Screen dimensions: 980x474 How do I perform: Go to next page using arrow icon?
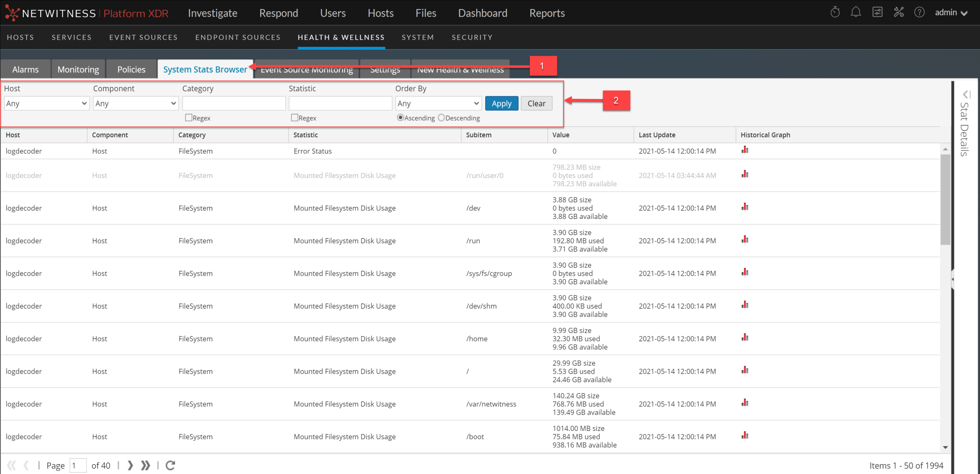click(x=130, y=465)
